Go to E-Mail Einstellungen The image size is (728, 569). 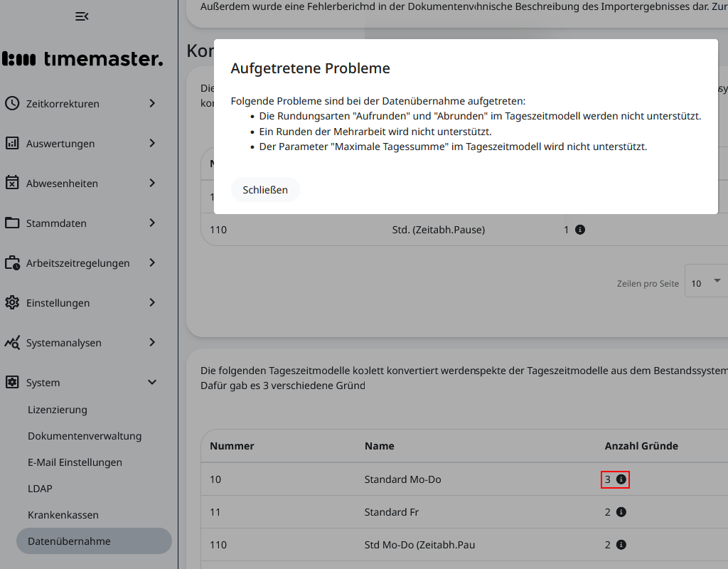point(75,462)
